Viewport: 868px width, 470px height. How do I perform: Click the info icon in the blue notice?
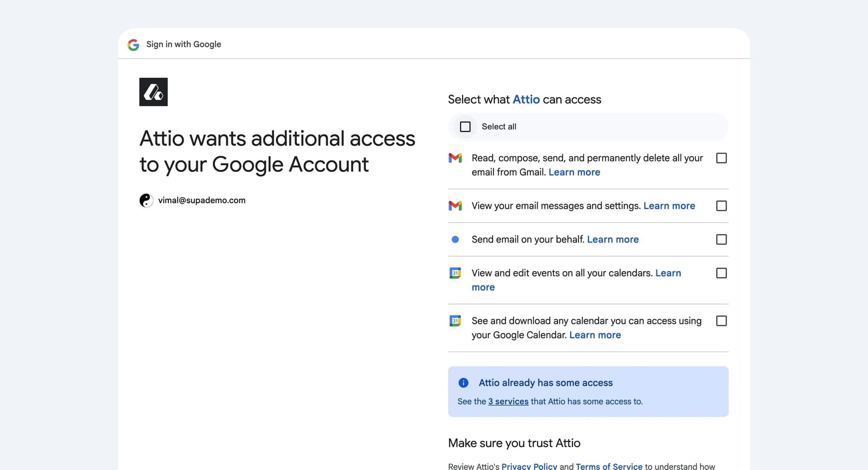[x=463, y=383]
